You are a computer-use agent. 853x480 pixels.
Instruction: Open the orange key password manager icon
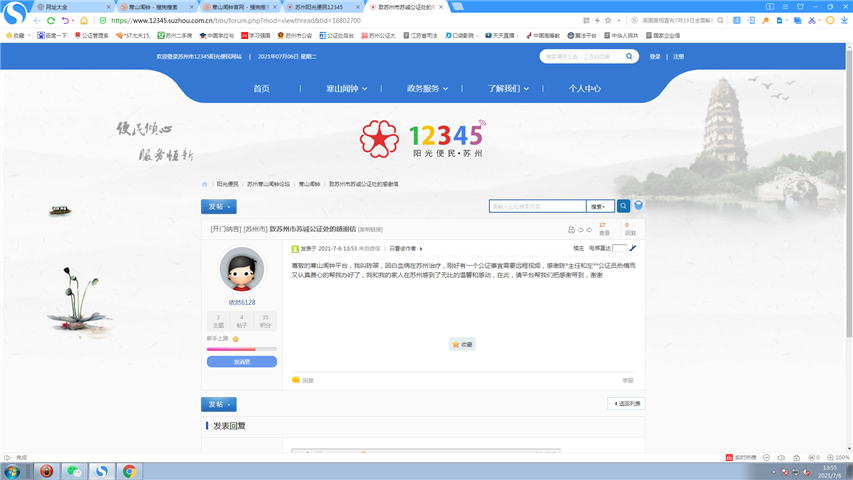pos(765,21)
